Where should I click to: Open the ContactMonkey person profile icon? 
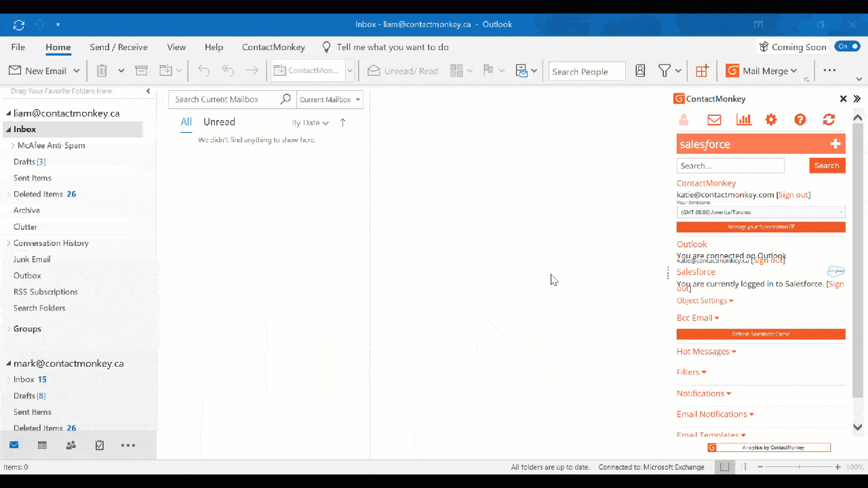(684, 120)
